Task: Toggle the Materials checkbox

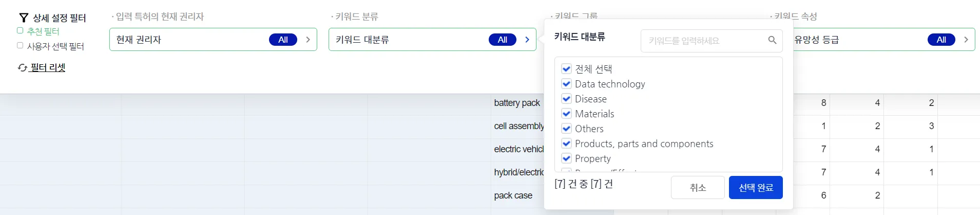Action: 567,114
